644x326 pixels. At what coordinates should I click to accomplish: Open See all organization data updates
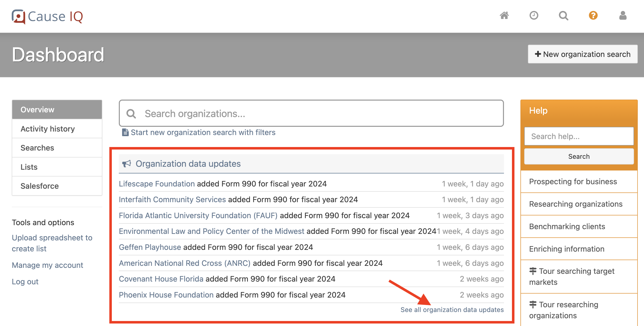tap(453, 310)
